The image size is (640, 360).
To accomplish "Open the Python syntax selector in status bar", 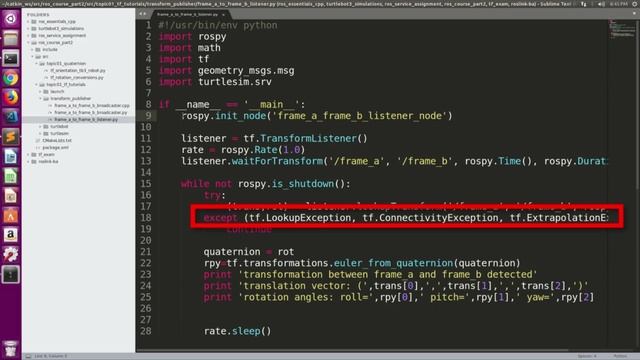I will 620,356.
